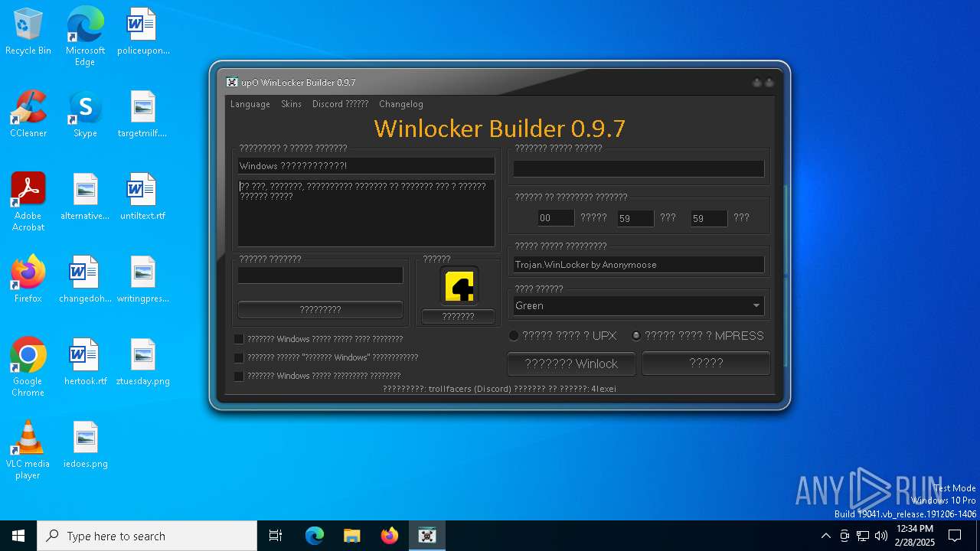Select the hertook.rtf document icon
This screenshot has width=980, height=551.
pyautogui.click(x=85, y=362)
